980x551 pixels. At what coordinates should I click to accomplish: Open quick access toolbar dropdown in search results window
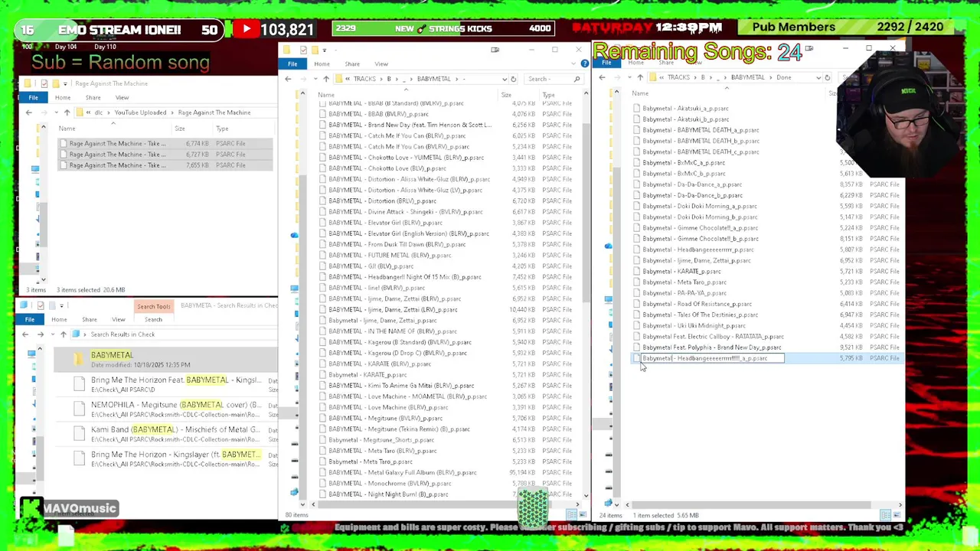[63, 305]
